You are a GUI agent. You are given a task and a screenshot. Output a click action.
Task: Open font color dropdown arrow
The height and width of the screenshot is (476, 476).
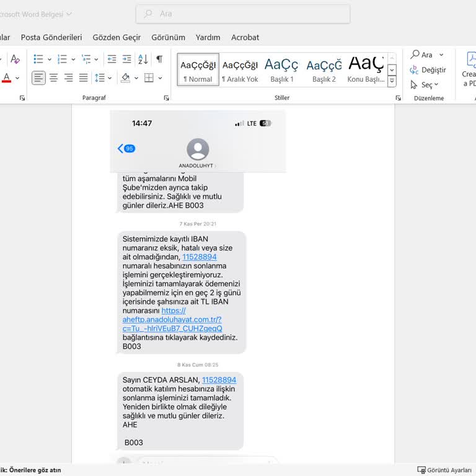pyautogui.click(x=17, y=78)
